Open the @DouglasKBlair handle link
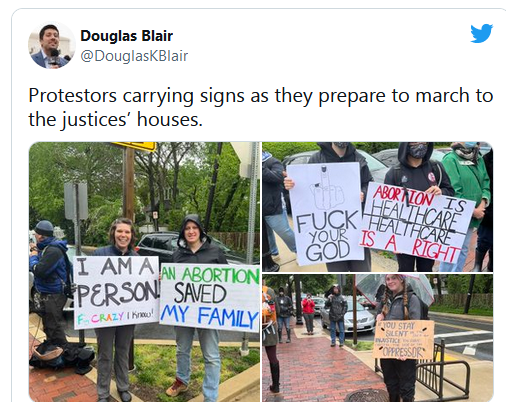This screenshot has height=402, width=506. [x=134, y=56]
